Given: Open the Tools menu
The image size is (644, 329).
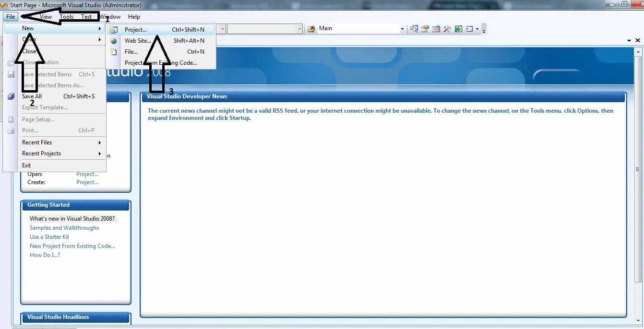Looking at the screenshot, I should 67,17.
